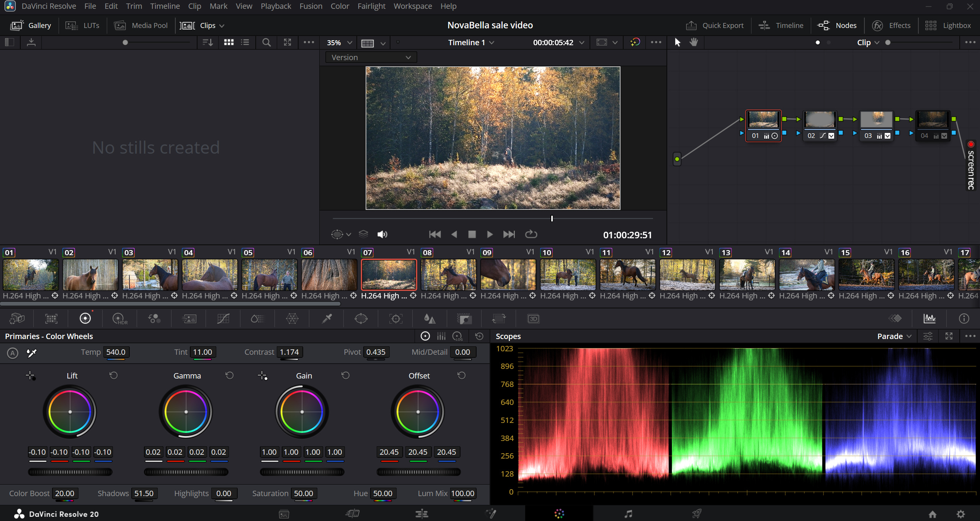Show the Scopes panel icon
The image size is (980, 521).
pos(929,319)
